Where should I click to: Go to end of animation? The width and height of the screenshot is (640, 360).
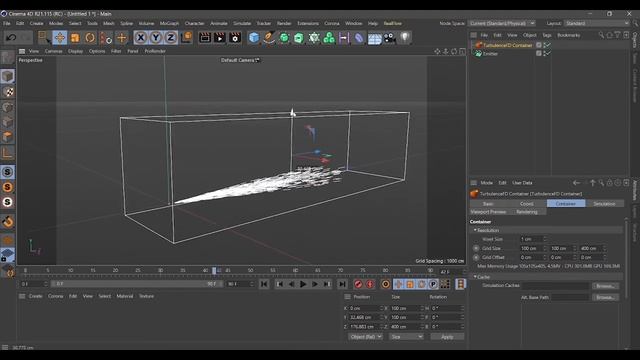tap(342, 284)
